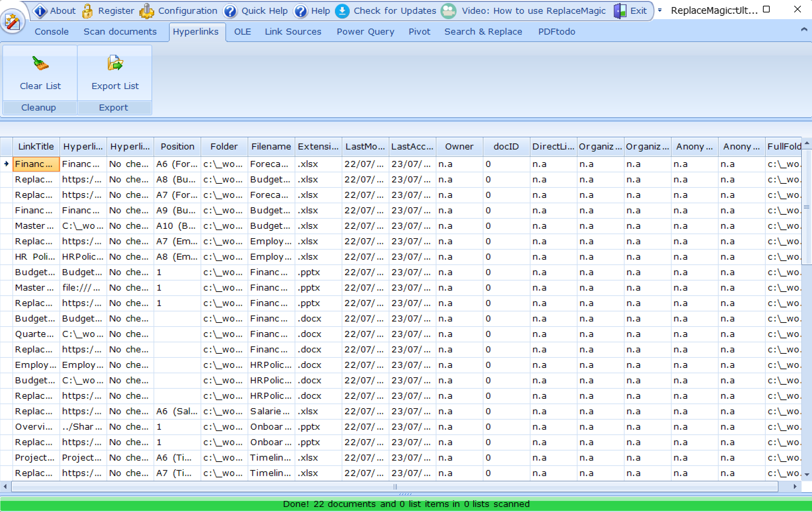The width and height of the screenshot is (812, 512).
Task: Click the 'Done! 22 documents' status bar message
Action: pos(406,504)
